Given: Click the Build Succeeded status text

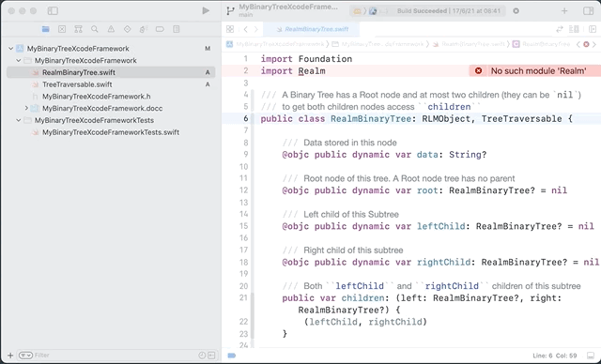Looking at the screenshot, I should (x=449, y=10).
